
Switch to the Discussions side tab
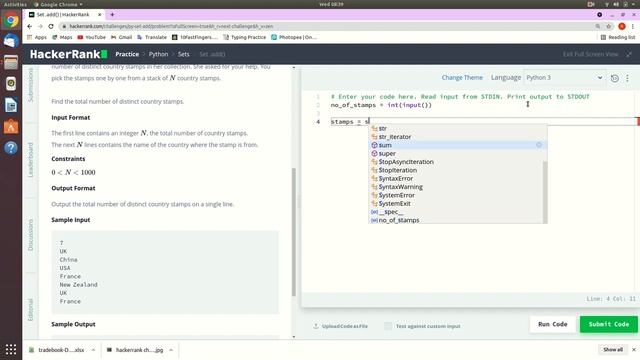pos(31,234)
